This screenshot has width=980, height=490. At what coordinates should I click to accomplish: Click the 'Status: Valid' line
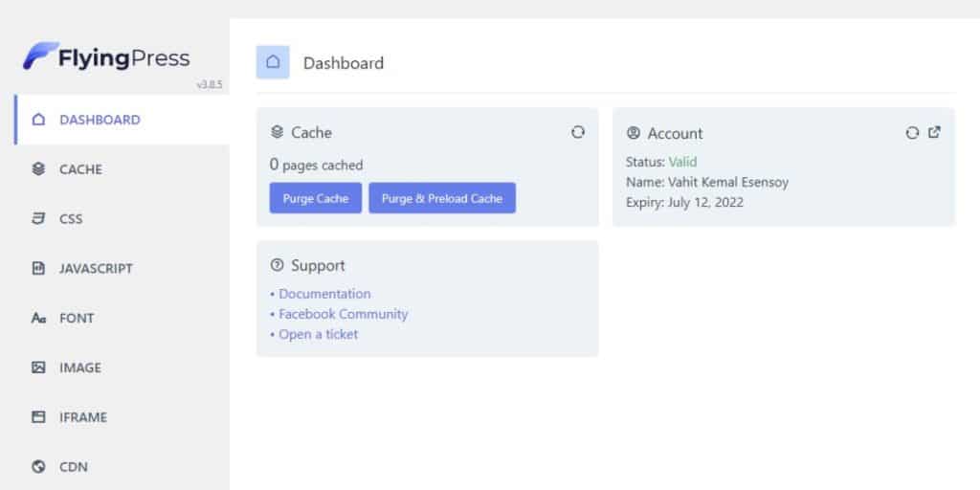(x=661, y=162)
